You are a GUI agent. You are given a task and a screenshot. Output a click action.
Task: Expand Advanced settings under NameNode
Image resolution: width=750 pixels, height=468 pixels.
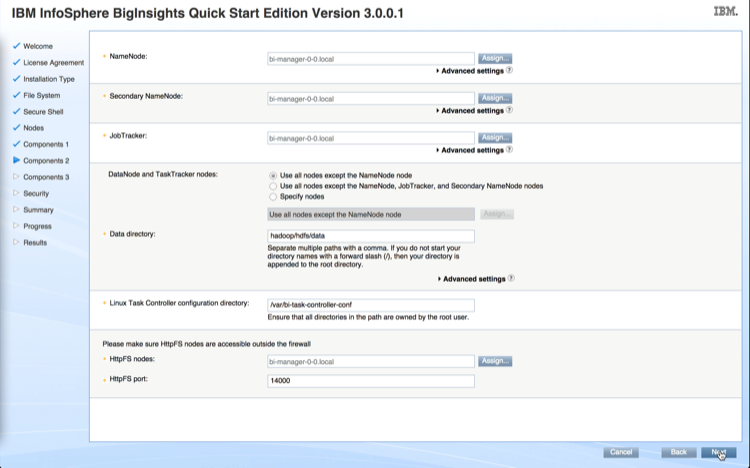coord(470,71)
